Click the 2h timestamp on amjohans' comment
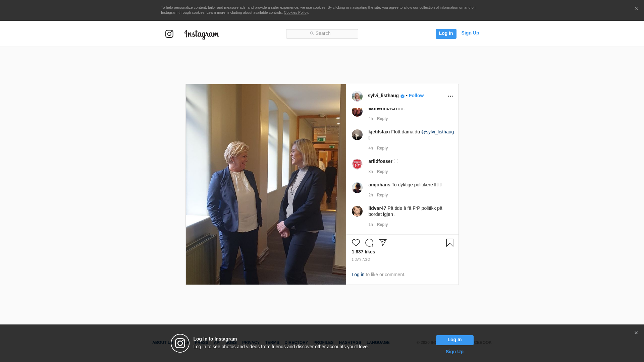The image size is (644, 362). click(370, 195)
